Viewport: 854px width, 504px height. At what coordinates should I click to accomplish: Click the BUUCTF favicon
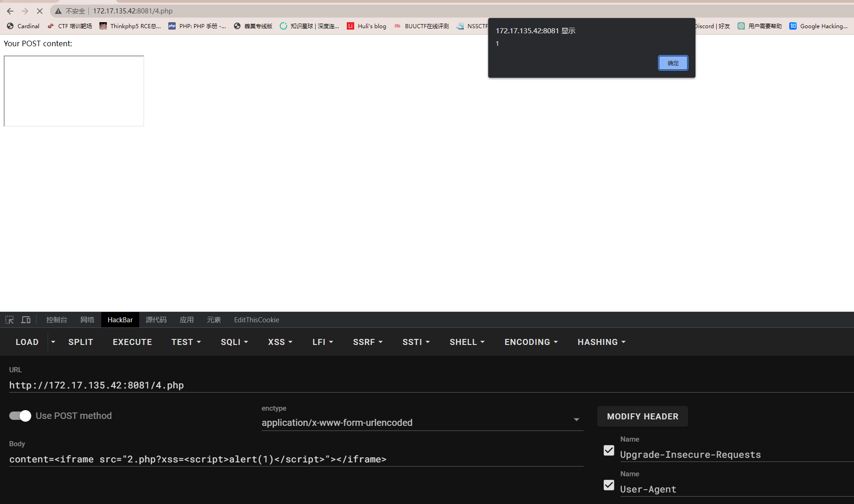(x=398, y=26)
